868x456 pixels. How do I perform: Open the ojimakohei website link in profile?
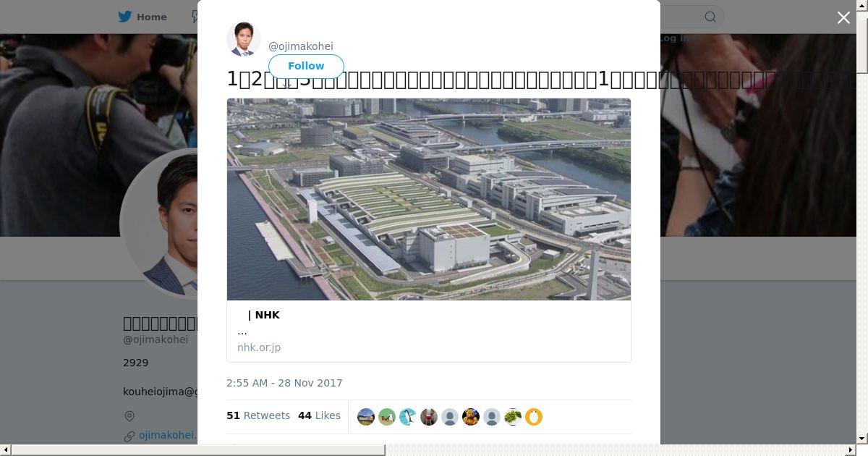pos(167,435)
